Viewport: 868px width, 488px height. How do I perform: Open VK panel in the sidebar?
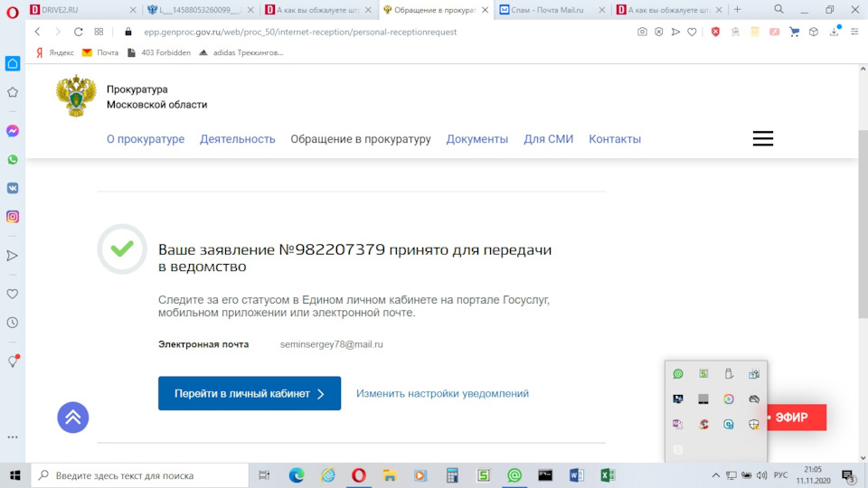tap(13, 188)
